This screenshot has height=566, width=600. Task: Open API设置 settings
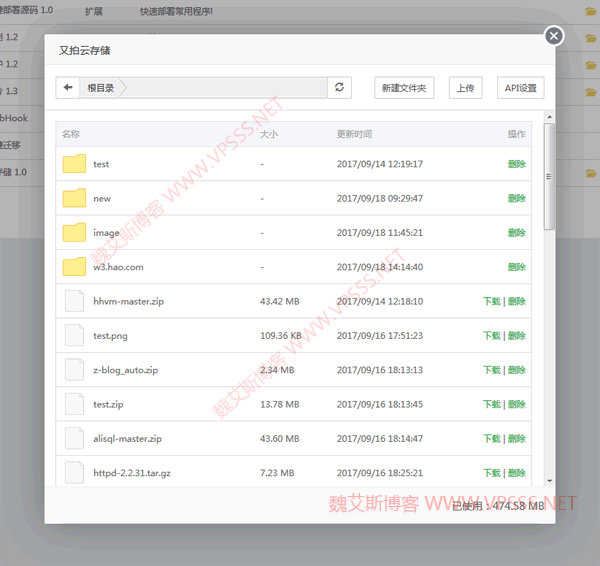click(x=520, y=88)
